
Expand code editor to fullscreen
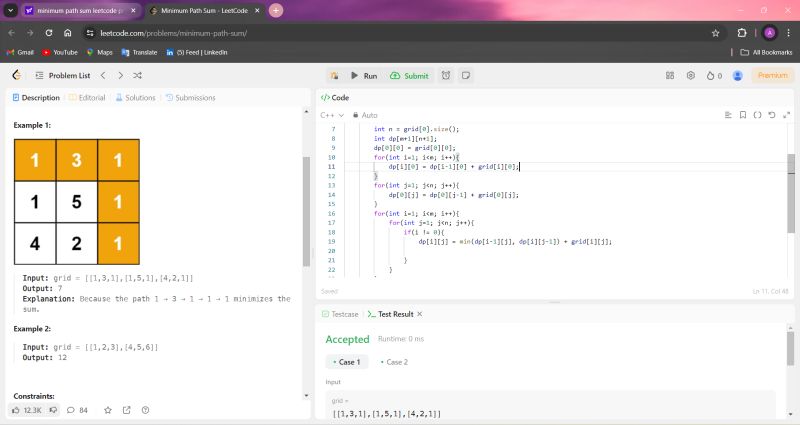point(786,115)
